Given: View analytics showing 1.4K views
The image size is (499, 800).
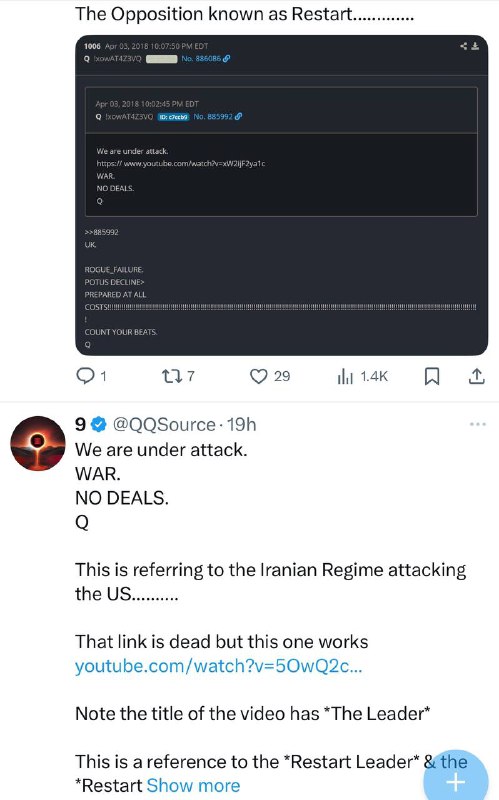Looking at the screenshot, I should click(345, 377).
